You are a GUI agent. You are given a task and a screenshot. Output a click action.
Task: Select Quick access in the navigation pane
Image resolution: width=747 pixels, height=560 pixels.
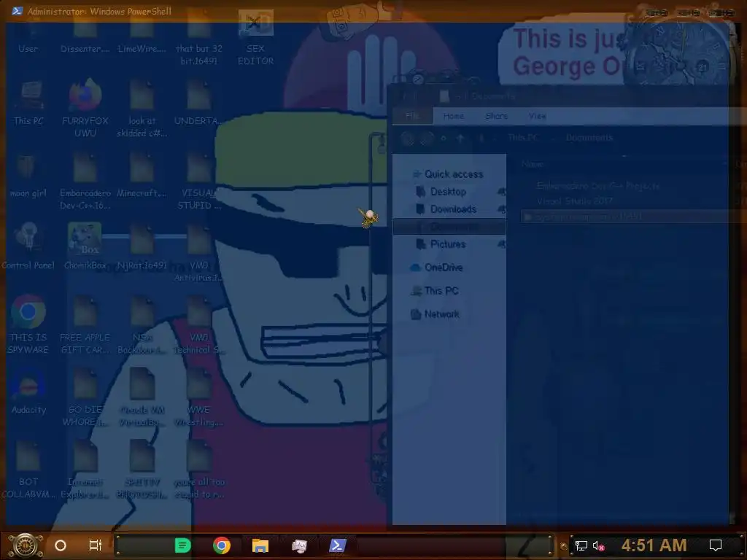(448, 174)
